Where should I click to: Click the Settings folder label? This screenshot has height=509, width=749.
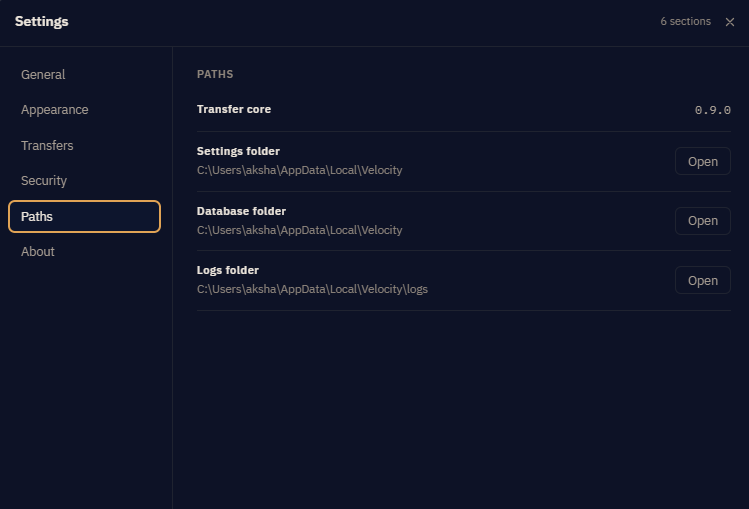click(238, 151)
